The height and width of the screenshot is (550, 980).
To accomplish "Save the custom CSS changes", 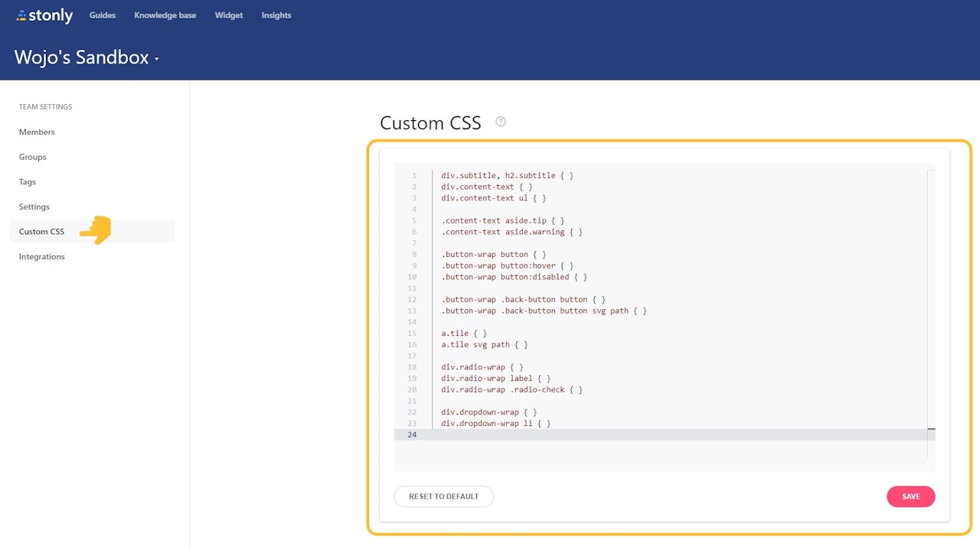I will [910, 496].
